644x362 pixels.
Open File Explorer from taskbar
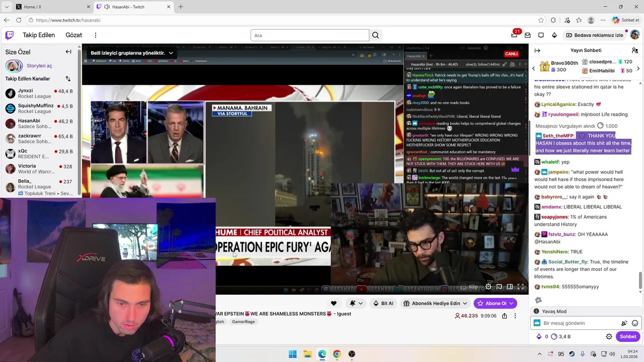tap(307, 354)
